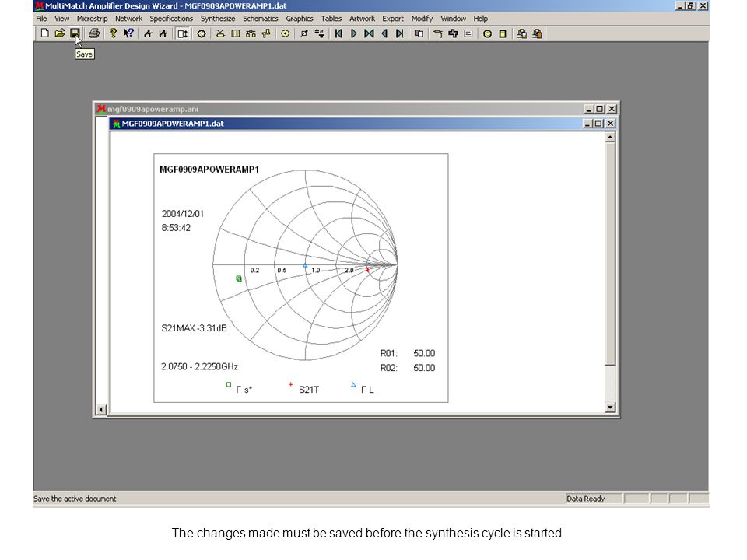Screen dimensions: 747x560
Task: Click the Open folder toolbar icon
Action: click(60, 33)
